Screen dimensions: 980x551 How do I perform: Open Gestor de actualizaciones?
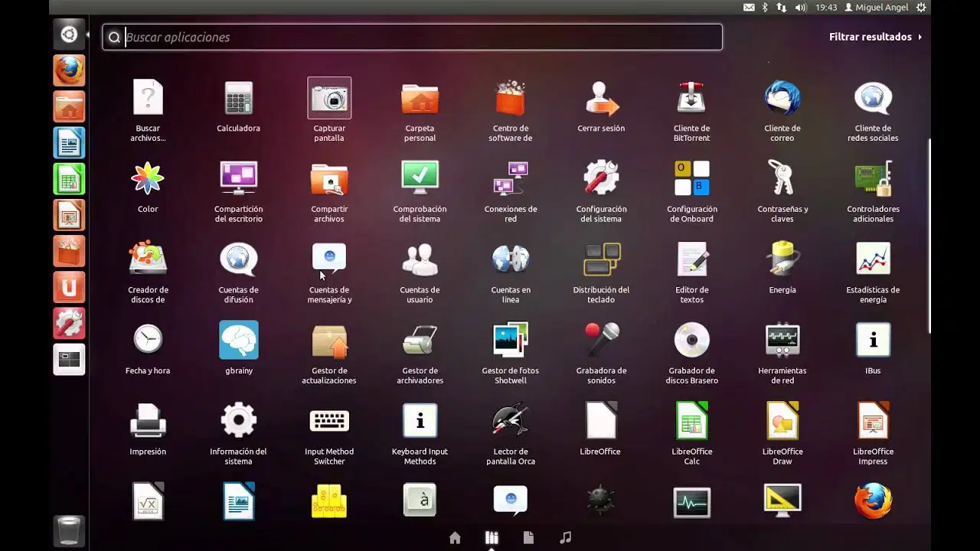(329, 340)
